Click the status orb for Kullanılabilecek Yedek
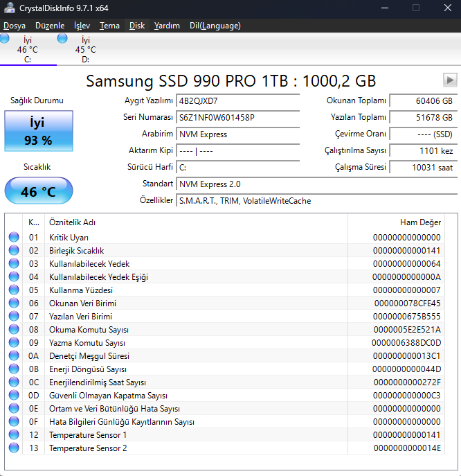 click(x=14, y=263)
